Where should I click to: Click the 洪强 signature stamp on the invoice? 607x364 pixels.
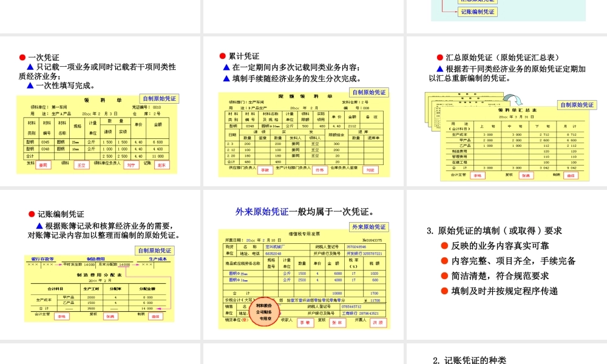point(378,322)
